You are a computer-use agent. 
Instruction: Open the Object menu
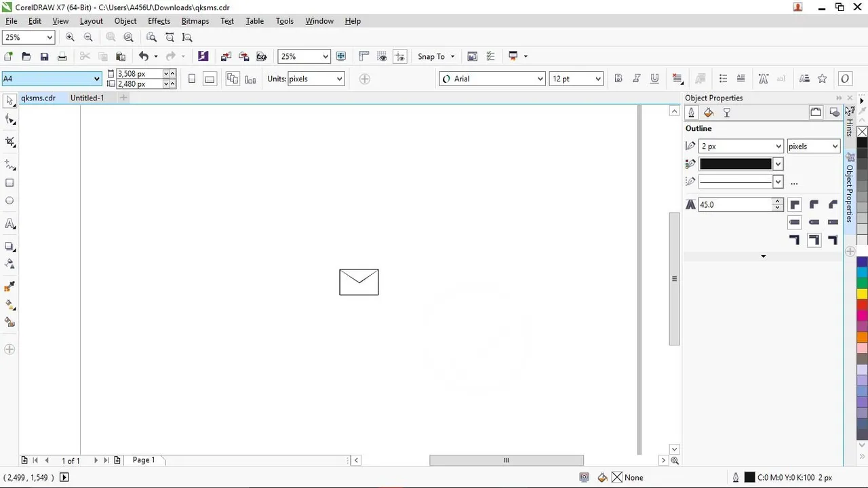coord(125,21)
